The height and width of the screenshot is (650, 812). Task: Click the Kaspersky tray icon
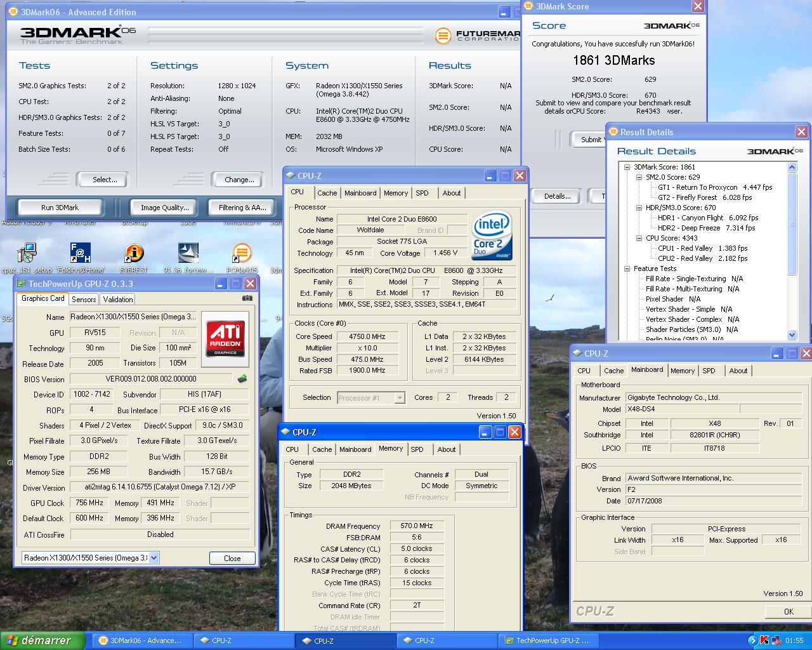click(764, 640)
